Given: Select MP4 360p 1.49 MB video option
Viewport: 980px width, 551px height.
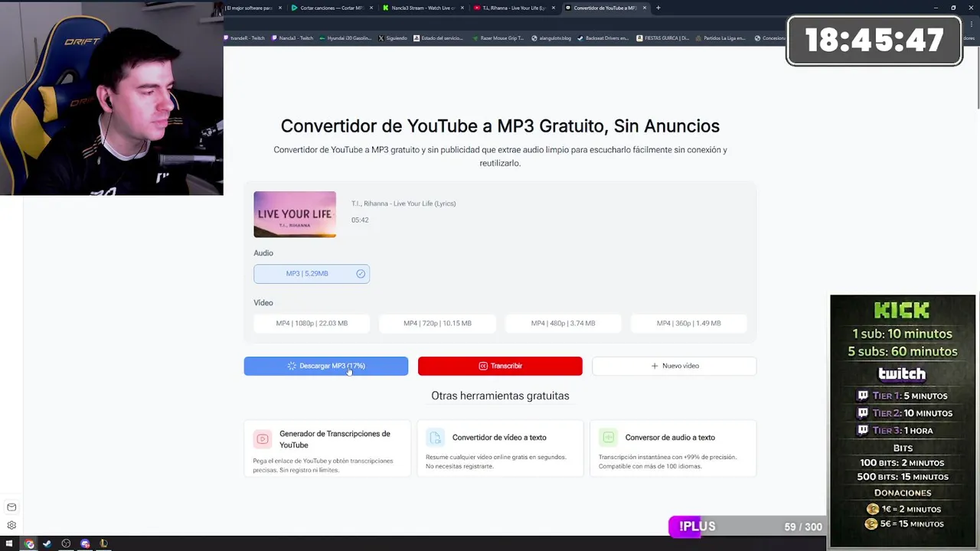Looking at the screenshot, I should (x=688, y=324).
